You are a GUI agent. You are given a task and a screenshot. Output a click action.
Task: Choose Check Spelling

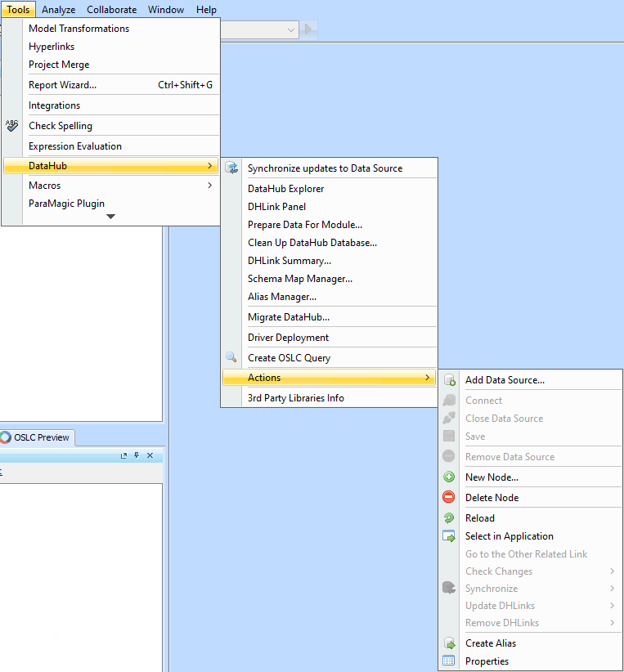pos(111,126)
